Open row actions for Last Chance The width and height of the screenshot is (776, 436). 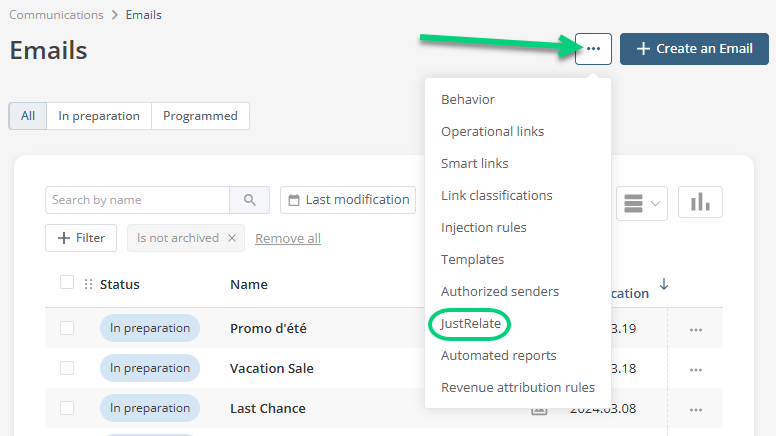click(696, 410)
